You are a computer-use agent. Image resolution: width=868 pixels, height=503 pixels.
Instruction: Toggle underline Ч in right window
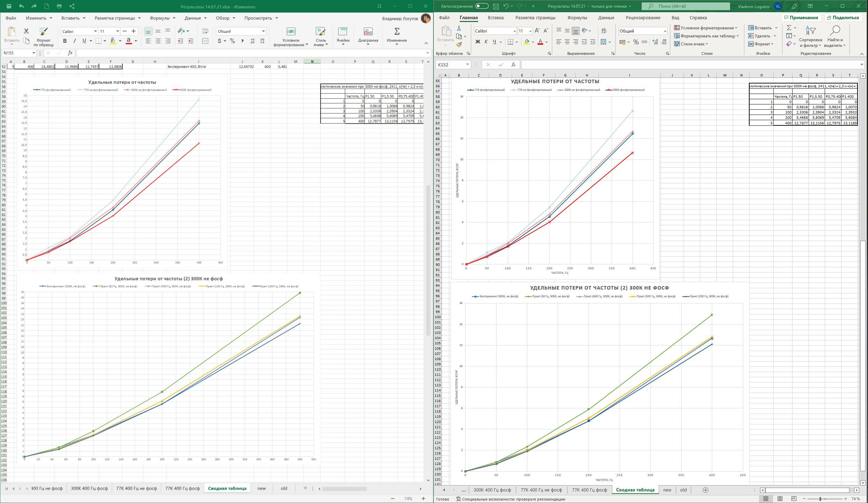pyautogui.click(x=494, y=42)
